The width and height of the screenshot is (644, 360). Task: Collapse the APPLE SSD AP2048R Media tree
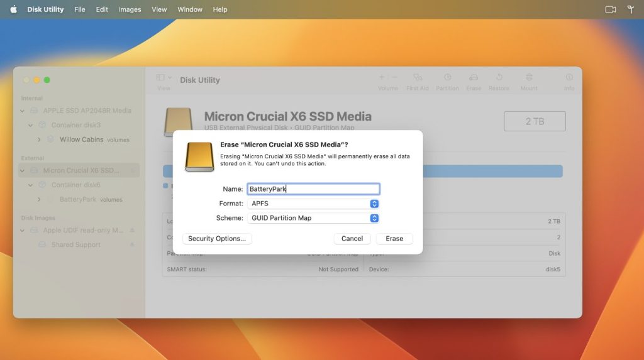tap(23, 111)
